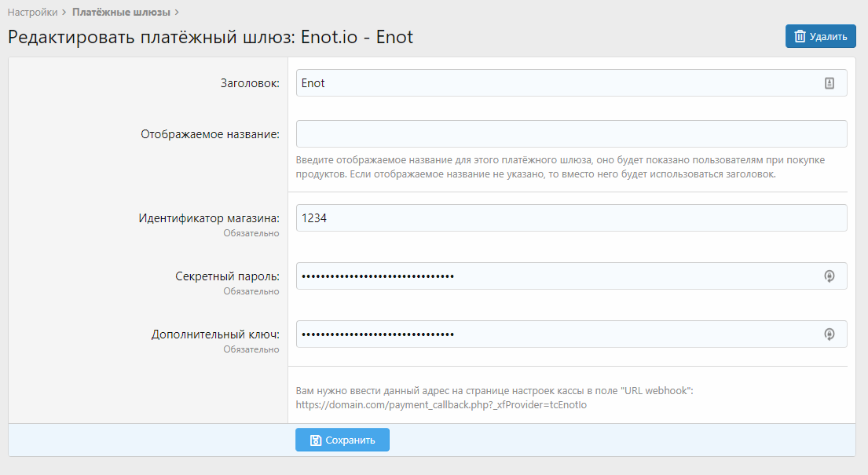This screenshot has width=868, height=475.
Task: Click the key icon in Дополнительный ключ field
Action: click(x=829, y=334)
